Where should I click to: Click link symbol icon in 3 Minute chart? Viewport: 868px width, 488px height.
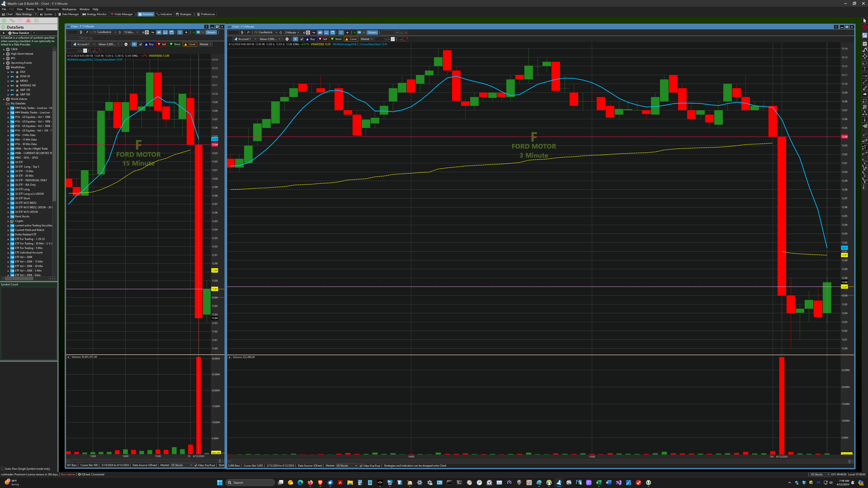pos(248,33)
